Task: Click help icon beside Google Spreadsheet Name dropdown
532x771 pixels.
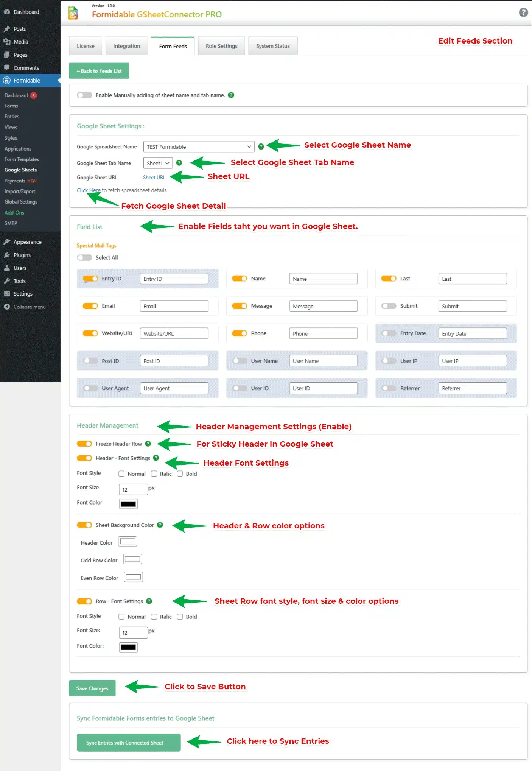Action: pyautogui.click(x=261, y=147)
